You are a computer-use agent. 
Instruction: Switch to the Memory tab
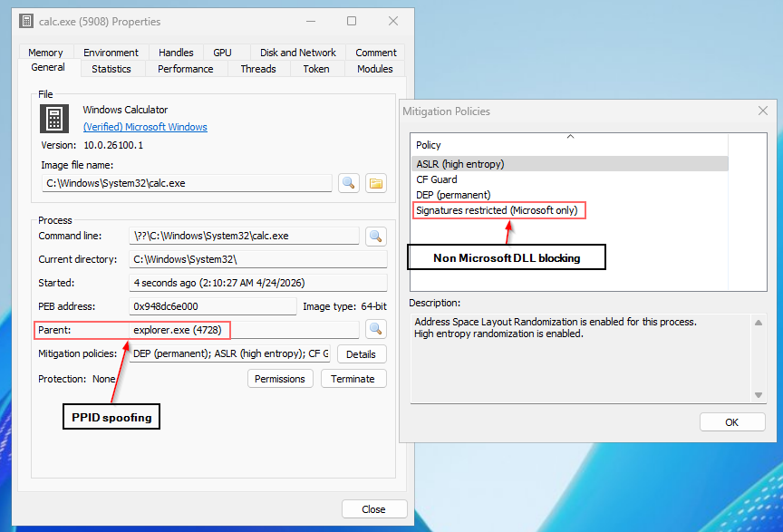[x=45, y=53]
